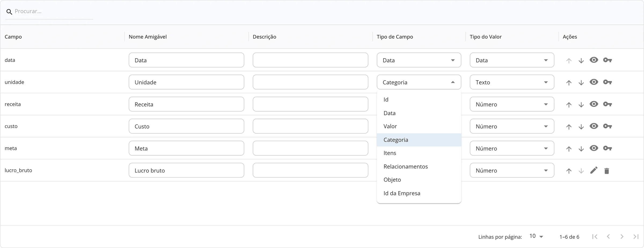Move meta row down
This screenshot has height=248, width=644.
[x=581, y=149]
